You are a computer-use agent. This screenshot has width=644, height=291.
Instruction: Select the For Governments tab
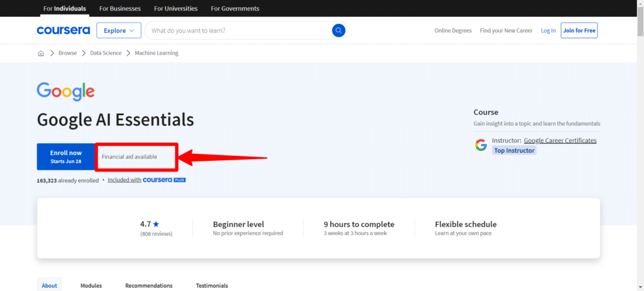point(235,8)
